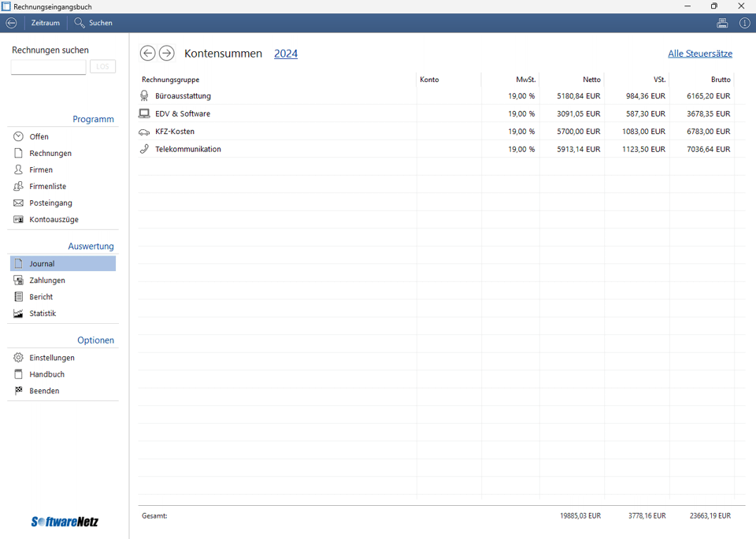Click the Büroausstattung chair icon

coord(144,96)
